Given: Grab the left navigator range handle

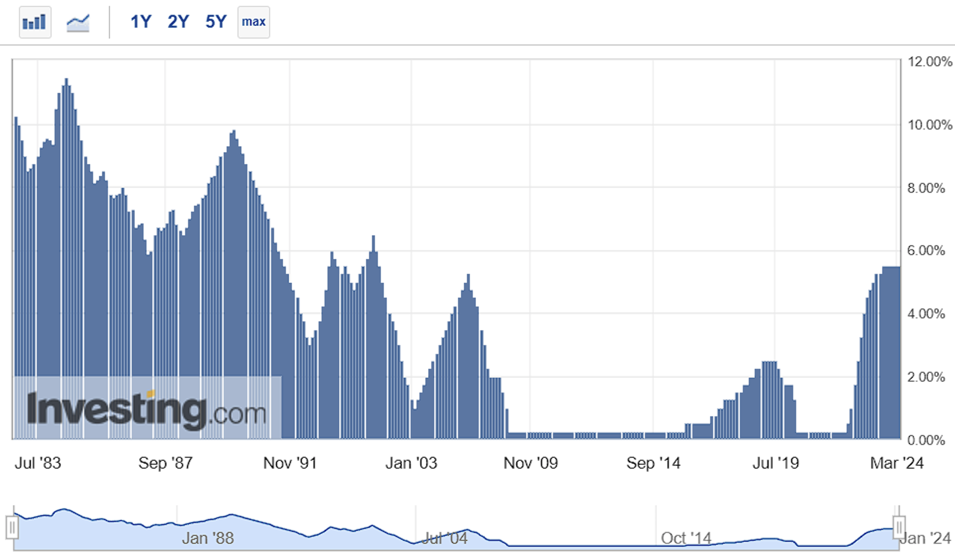Looking at the screenshot, I should [12, 527].
